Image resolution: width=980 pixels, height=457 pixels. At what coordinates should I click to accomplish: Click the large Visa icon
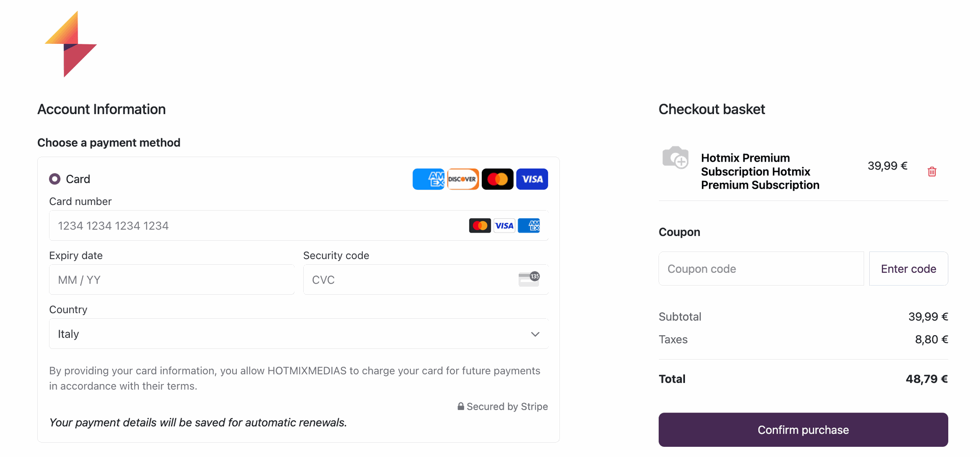tap(532, 179)
